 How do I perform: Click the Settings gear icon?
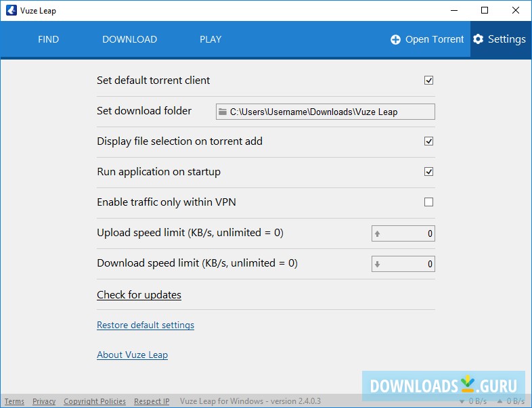coord(478,39)
